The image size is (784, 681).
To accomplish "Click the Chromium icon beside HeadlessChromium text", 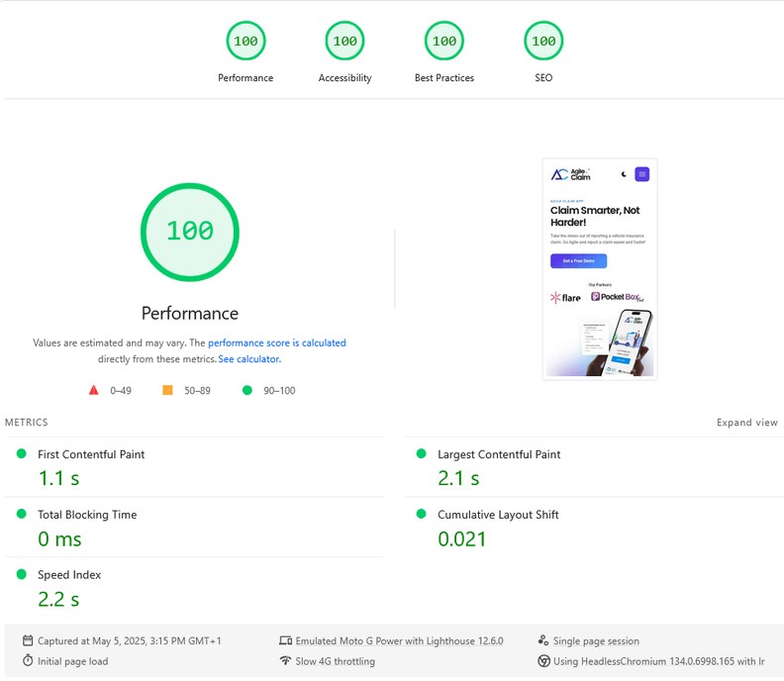I will click(543, 661).
